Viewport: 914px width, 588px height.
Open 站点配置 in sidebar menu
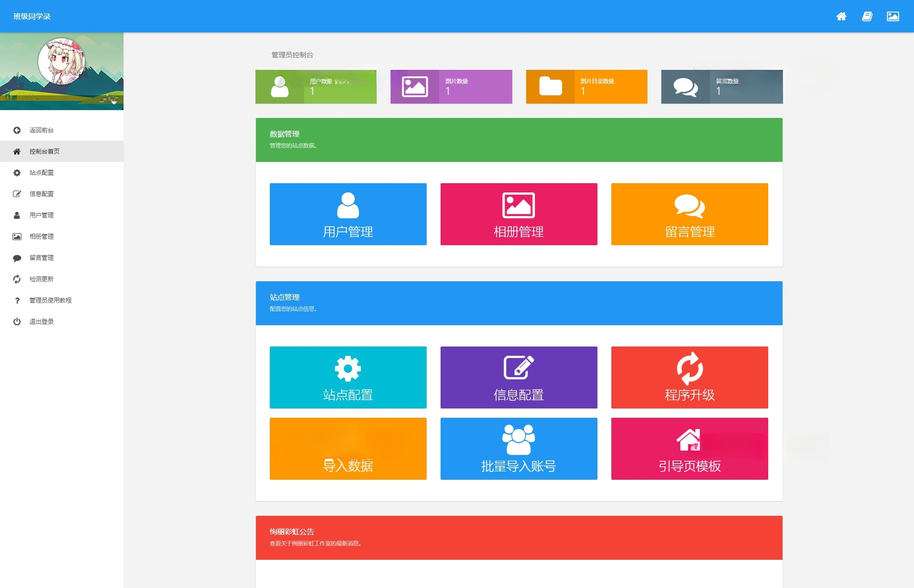[62, 173]
